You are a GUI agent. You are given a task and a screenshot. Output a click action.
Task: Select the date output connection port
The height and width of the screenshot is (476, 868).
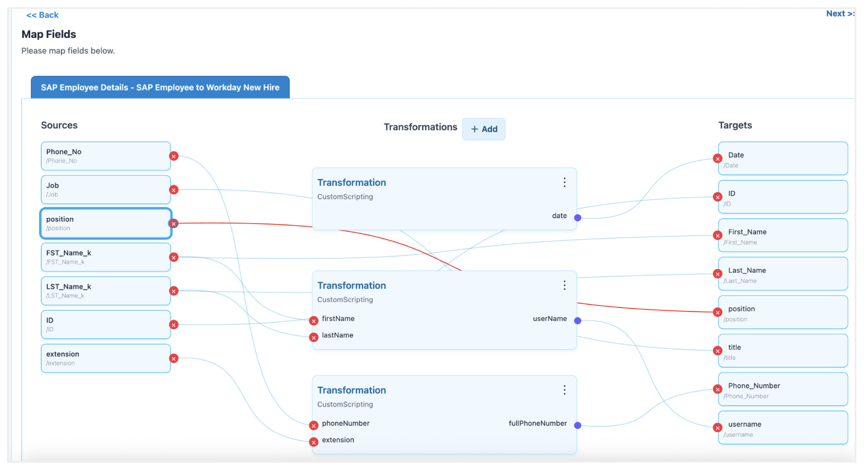point(577,217)
